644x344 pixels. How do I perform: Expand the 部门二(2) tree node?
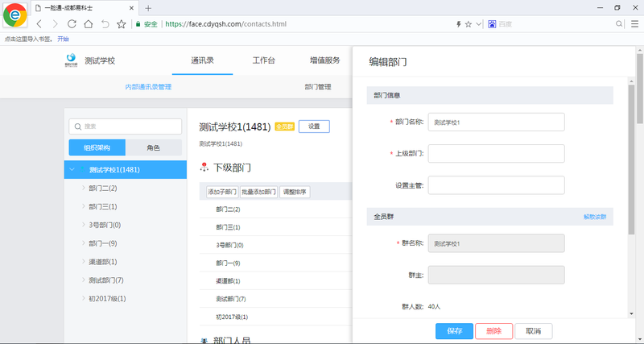click(x=83, y=189)
